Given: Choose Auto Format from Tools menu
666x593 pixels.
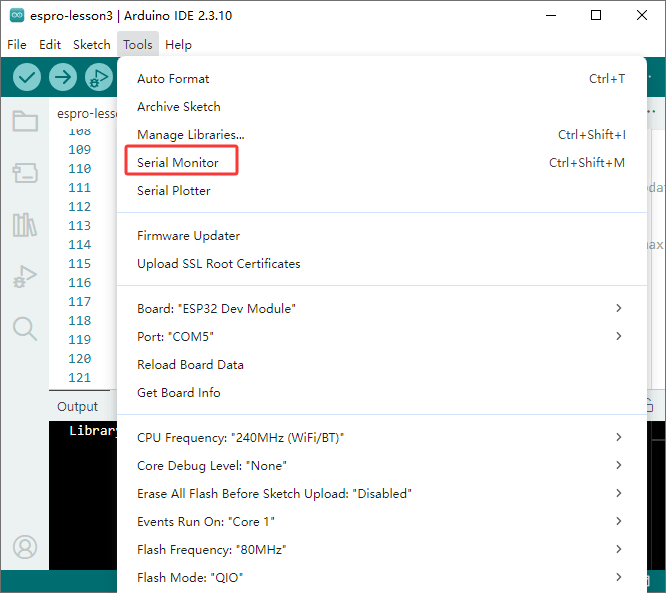Looking at the screenshot, I should (381, 79).
